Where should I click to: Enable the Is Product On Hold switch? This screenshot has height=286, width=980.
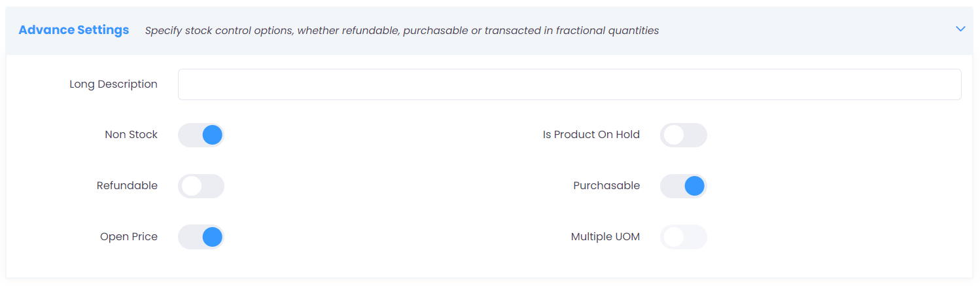point(683,135)
